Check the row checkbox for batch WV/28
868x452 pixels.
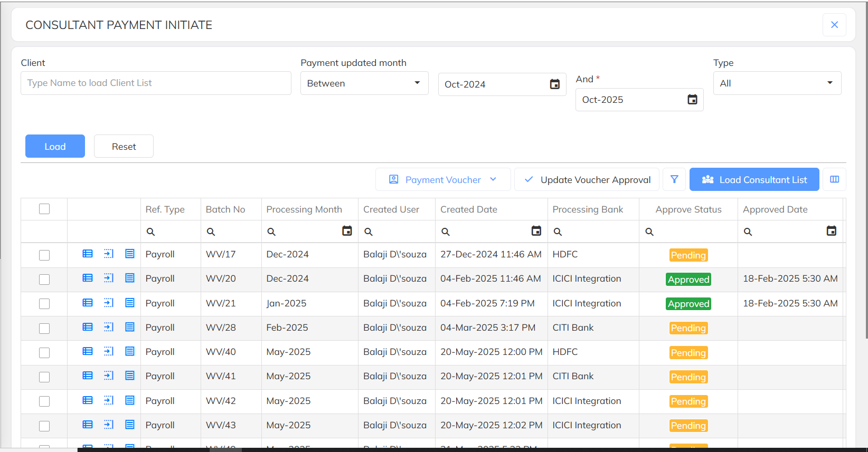(x=44, y=328)
